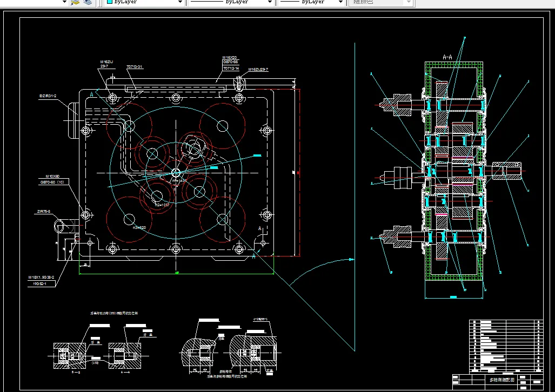
Task: Select the A-A section view label
Action: pyautogui.click(x=447, y=57)
